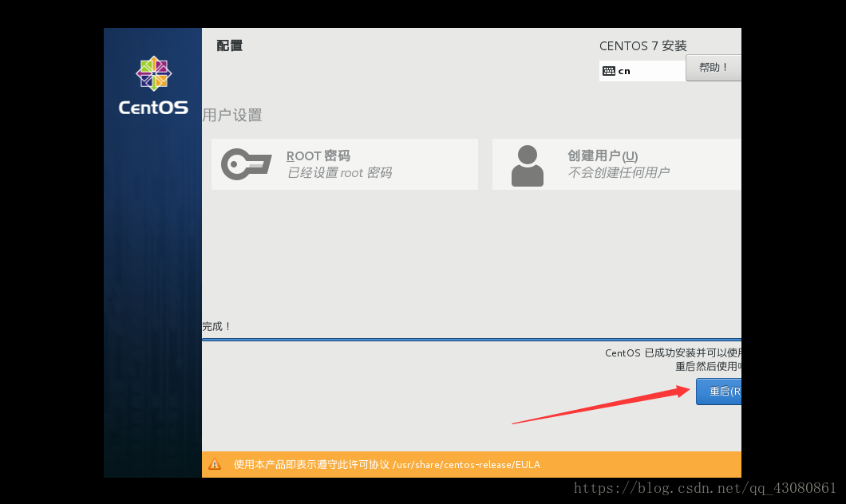Click the keyboard layout icon

click(609, 71)
